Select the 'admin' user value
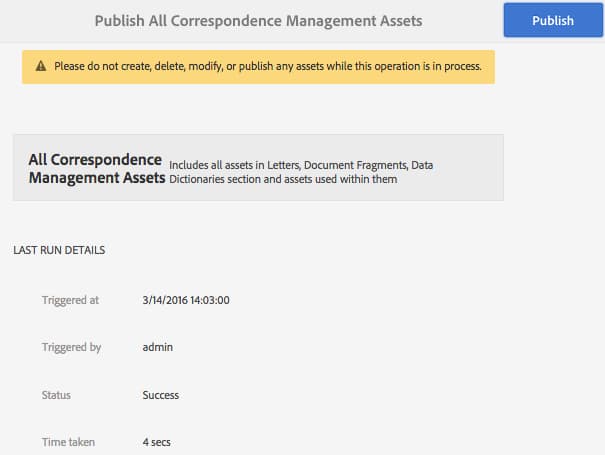605x455 pixels. tap(157, 347)
